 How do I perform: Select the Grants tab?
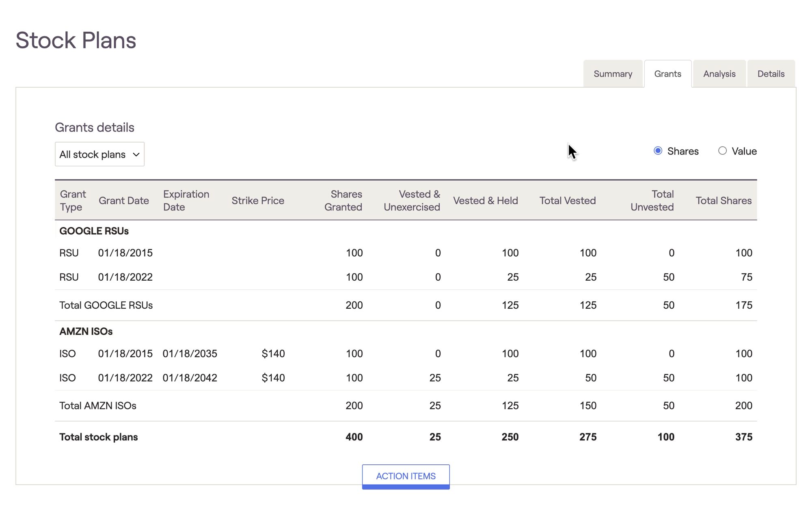[667, 74]
